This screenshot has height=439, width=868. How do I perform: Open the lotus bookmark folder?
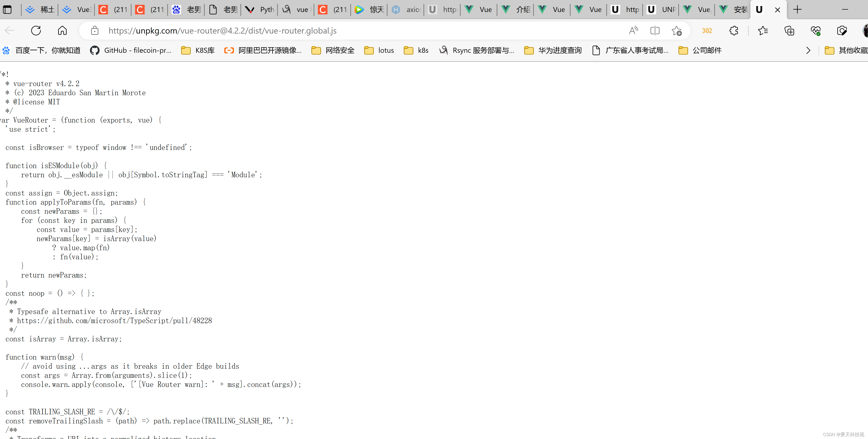379,51
